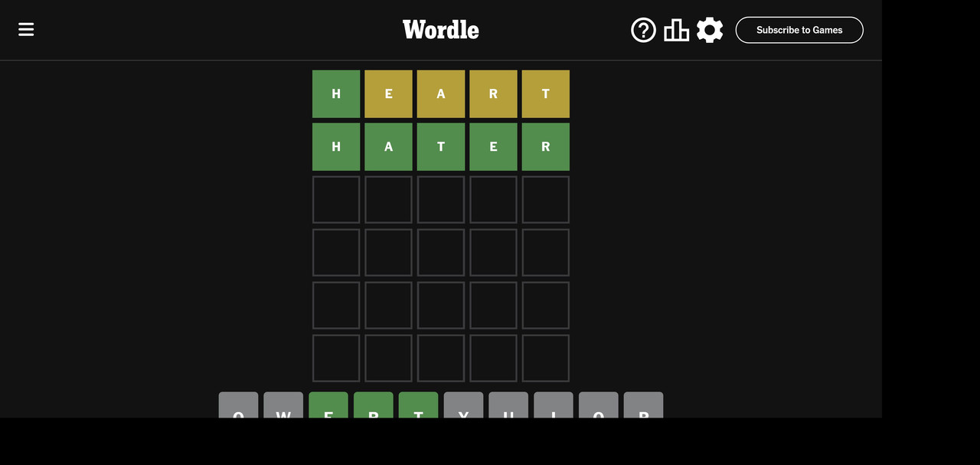Click the Subscribe to Games button
This screenshot has width=980, height=465.
[x=799, y=30]
